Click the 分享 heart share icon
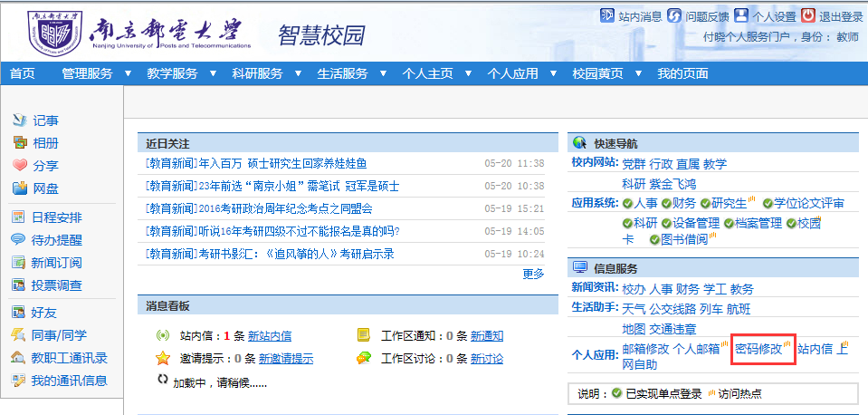This screenshot has width=868, height=415. pyautogui.click(x=20, y=166)
